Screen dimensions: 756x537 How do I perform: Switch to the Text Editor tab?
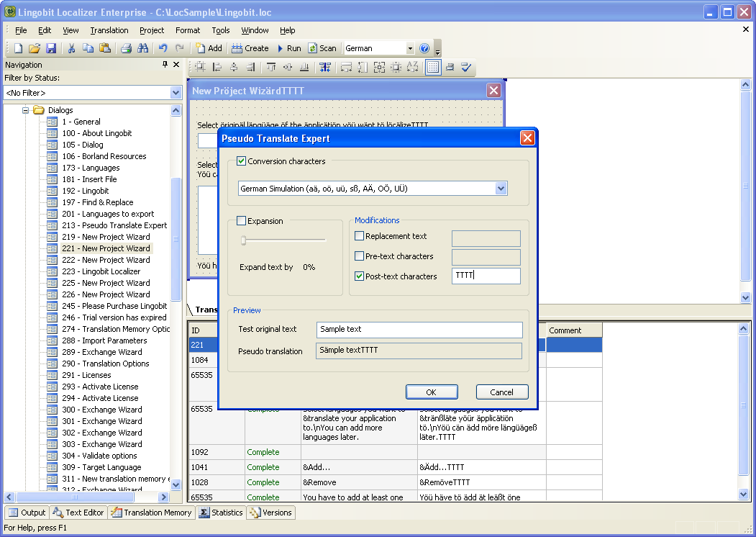pyautogui.click(x=78, y=513)
